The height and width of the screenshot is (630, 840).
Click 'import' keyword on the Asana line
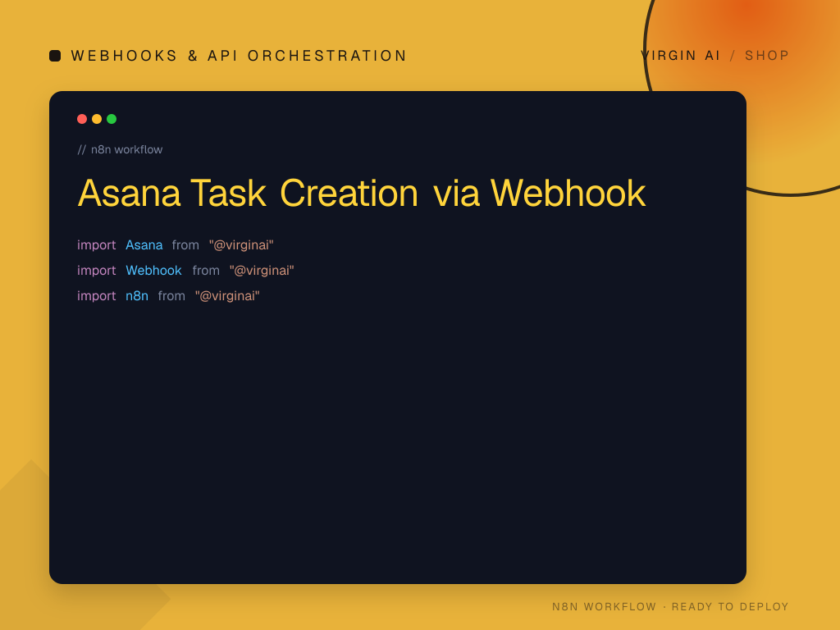click(97, 245)
